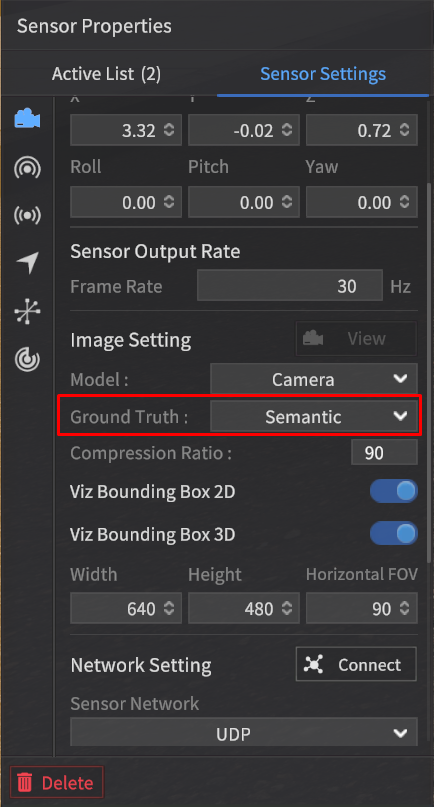Click the Compression Ratio label
The image size is (434, 807).
click(151, 453)
